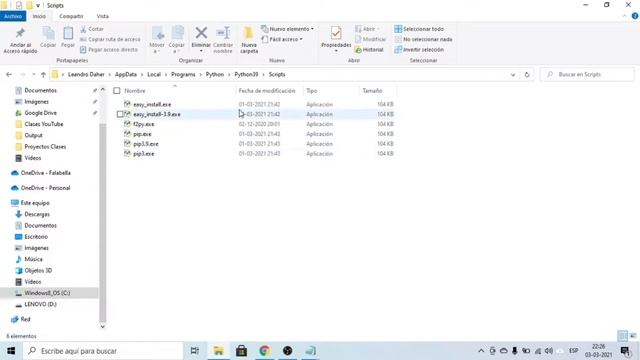Open the notification center icon
Viewport: 640px width, 360px height.
(625, 351)
